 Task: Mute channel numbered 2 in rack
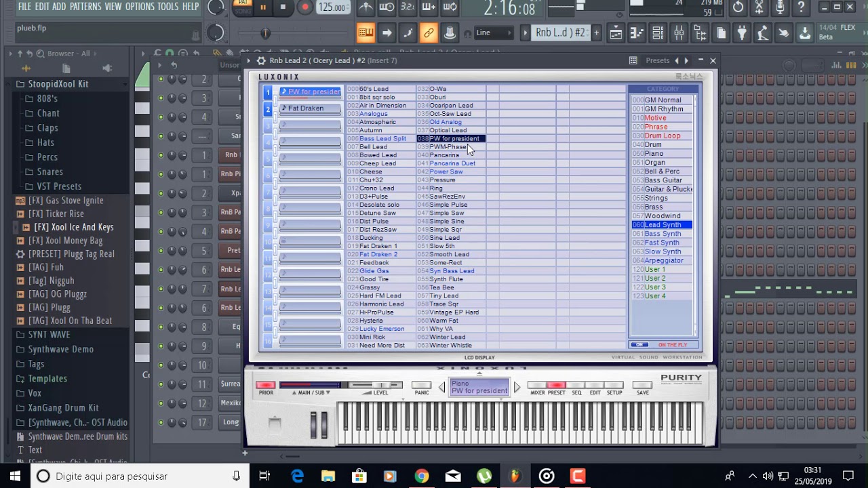(161, 79)
